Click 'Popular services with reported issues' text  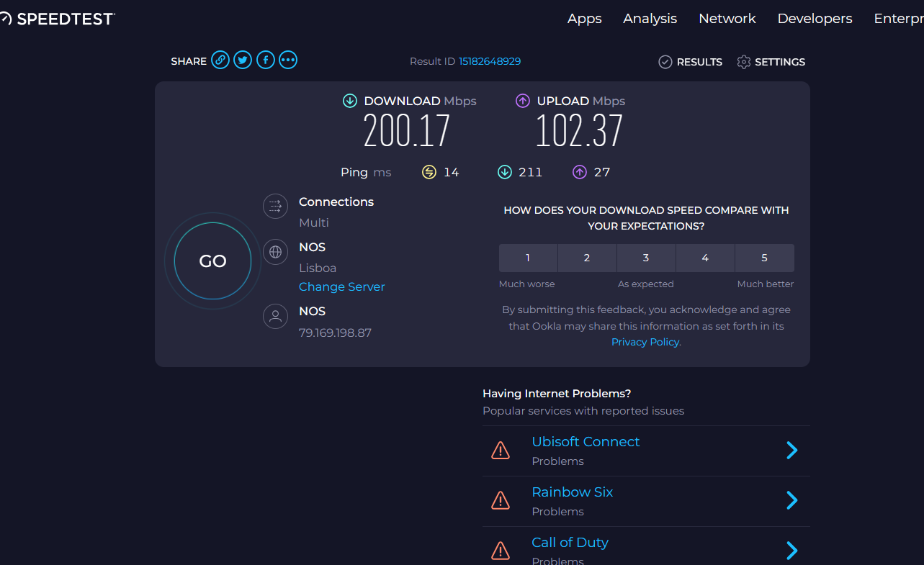pos(583,411)
